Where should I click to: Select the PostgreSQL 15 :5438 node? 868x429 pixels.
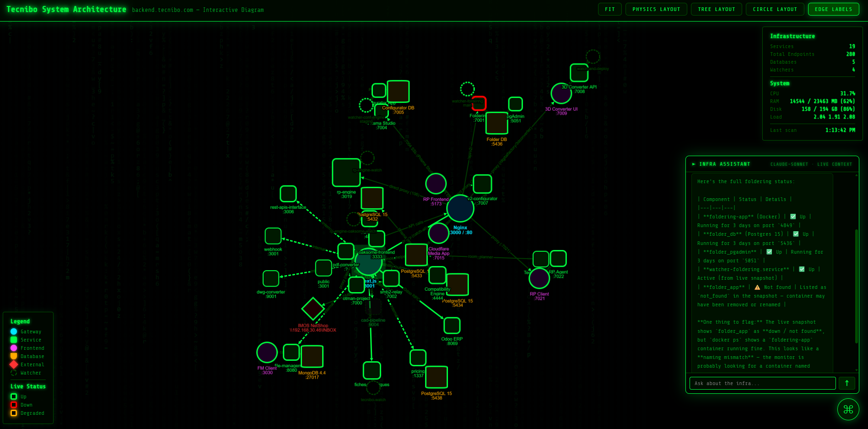437,377
